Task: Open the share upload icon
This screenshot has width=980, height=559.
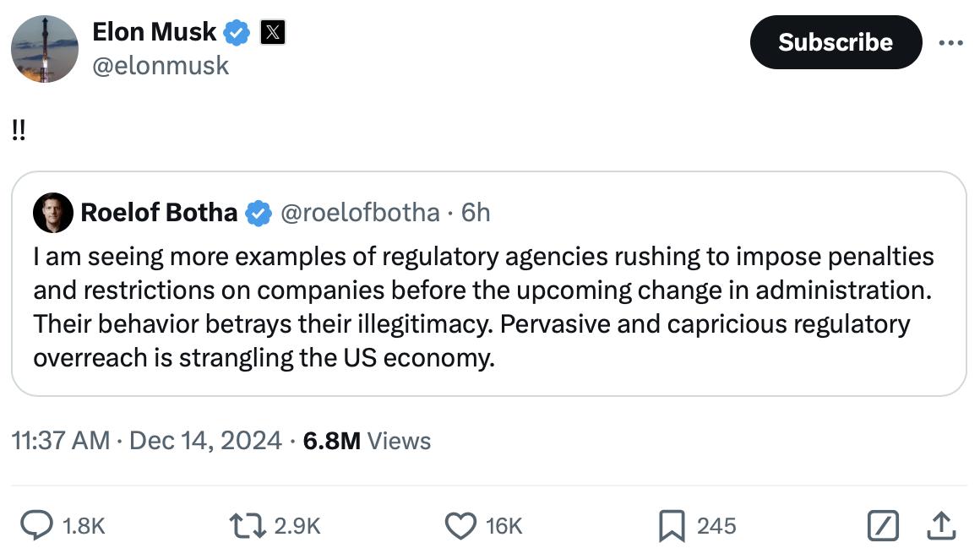Action: coord(941,526)
